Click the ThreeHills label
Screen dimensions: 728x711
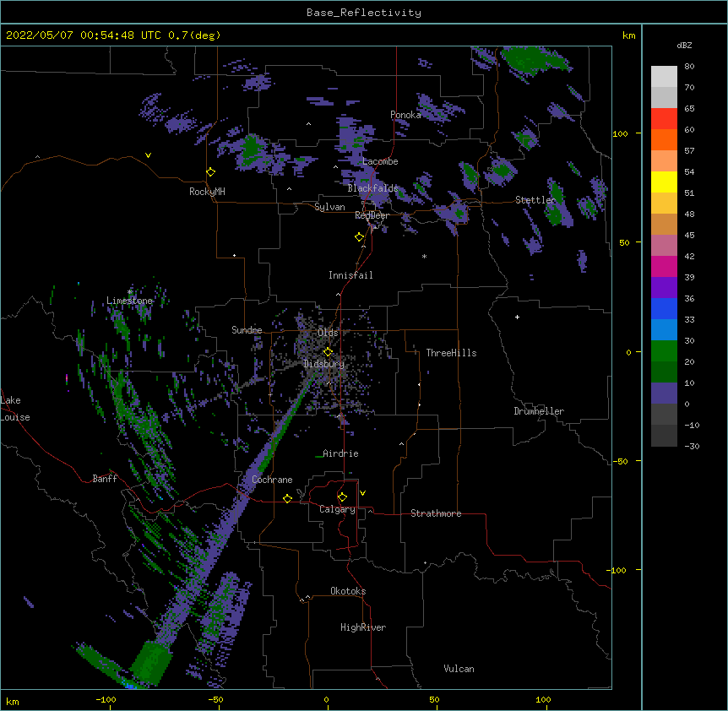click(x=451, y=353)
